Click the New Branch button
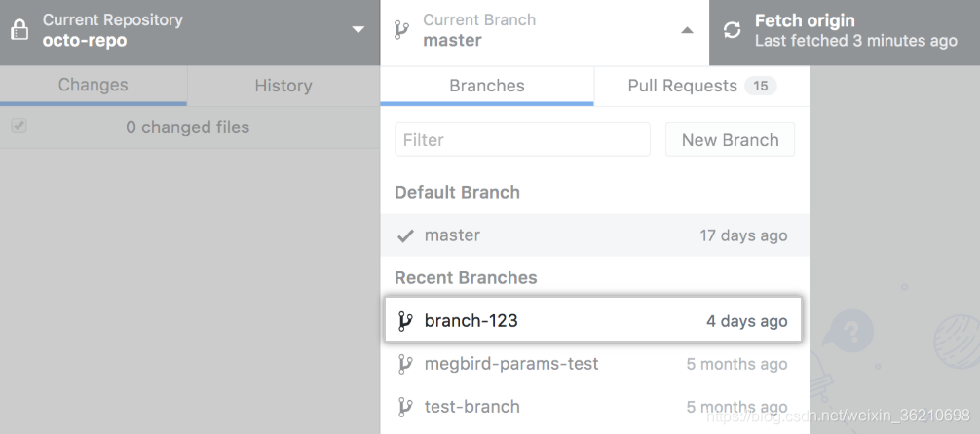This screenshot has width=980, height=434. pos(730,139)
